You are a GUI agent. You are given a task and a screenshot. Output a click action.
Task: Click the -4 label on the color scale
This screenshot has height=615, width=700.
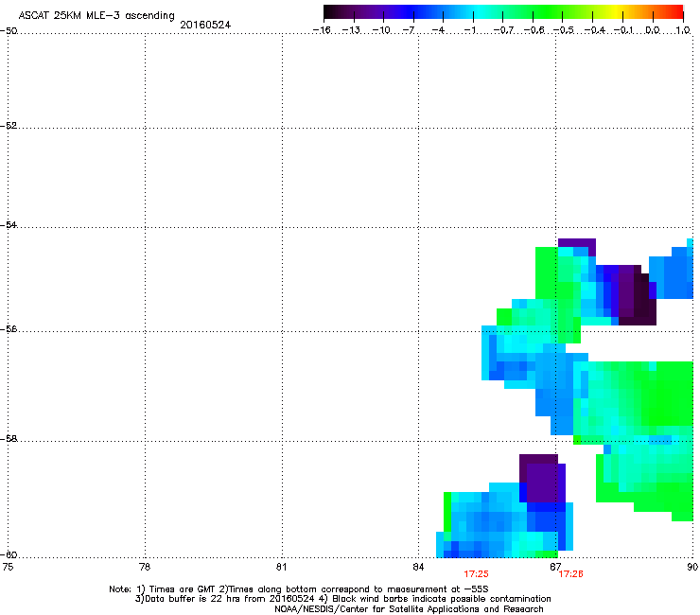438,30
